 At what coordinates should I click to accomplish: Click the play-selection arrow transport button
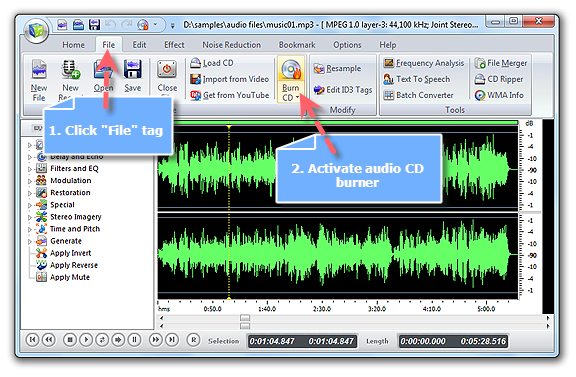(118, 340)
